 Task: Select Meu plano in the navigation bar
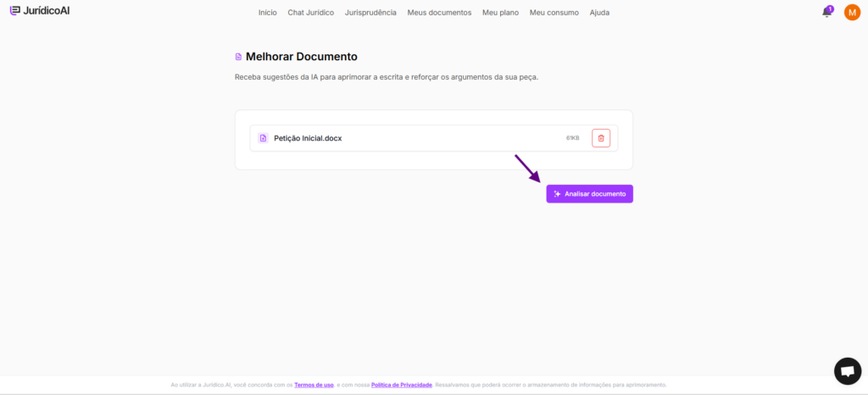click(500, 13)
